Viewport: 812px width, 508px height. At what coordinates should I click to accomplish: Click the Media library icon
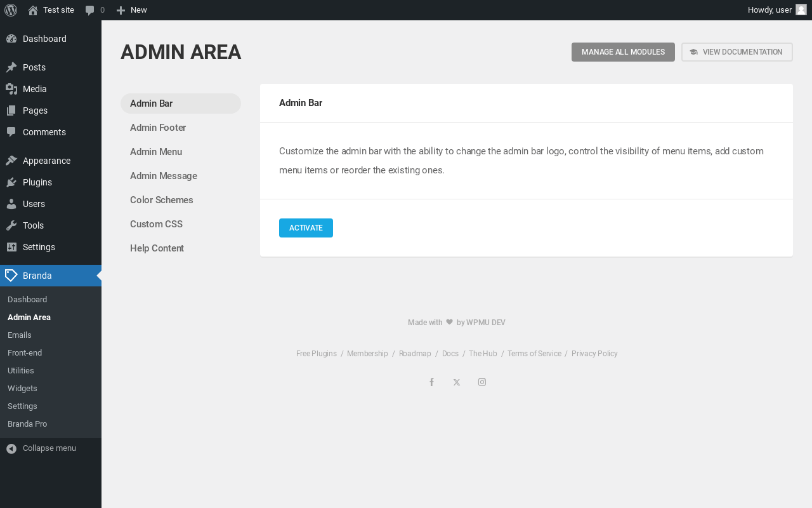(11, 89)
